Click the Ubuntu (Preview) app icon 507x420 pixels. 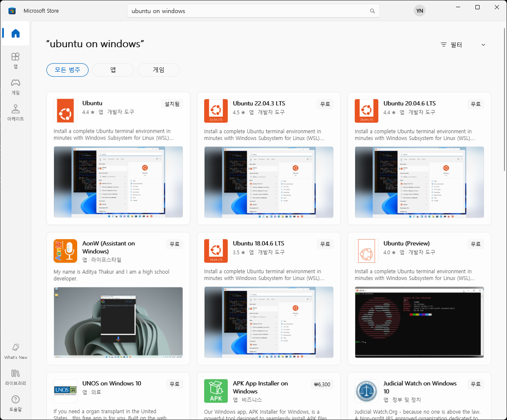click(x=367, y=251)
